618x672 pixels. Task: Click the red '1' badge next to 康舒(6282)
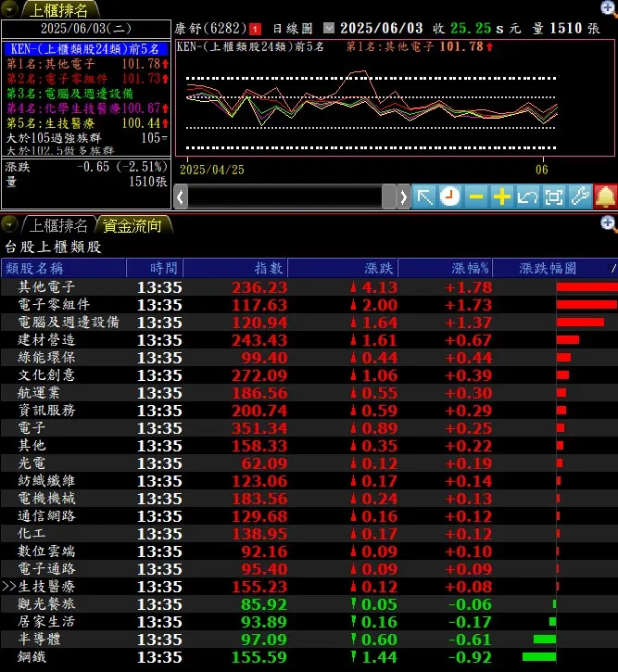[255, 29]
